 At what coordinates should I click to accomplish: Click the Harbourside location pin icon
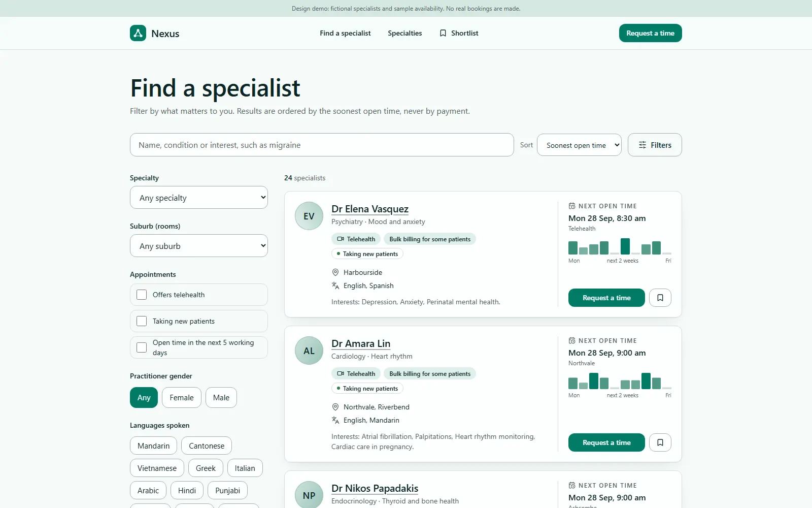[x=335, y=272]
